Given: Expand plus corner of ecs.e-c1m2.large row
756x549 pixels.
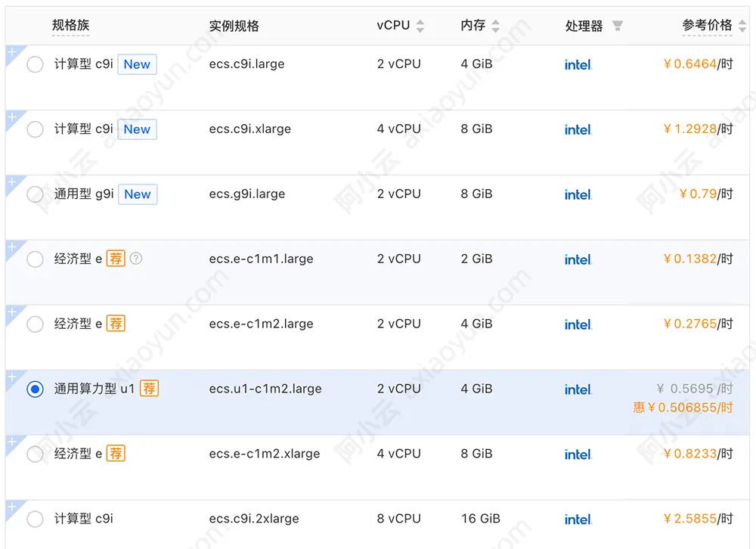Looking at the screenshot, I should 12,312.
